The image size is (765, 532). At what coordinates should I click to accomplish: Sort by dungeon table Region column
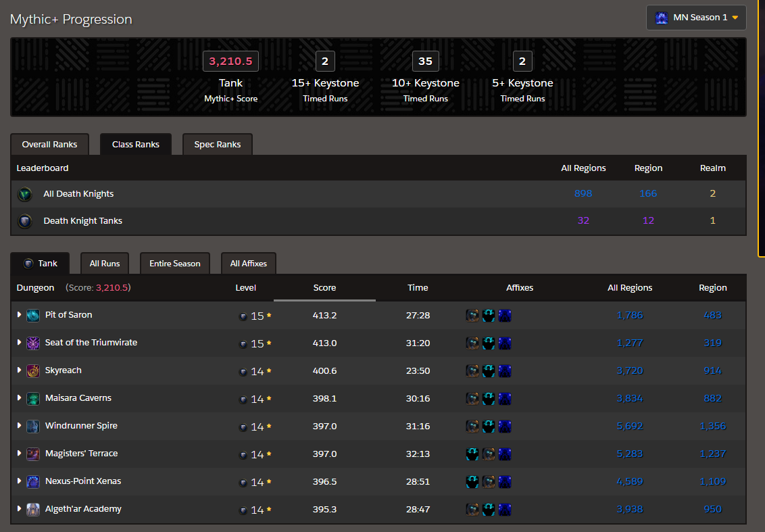point(712,287)
